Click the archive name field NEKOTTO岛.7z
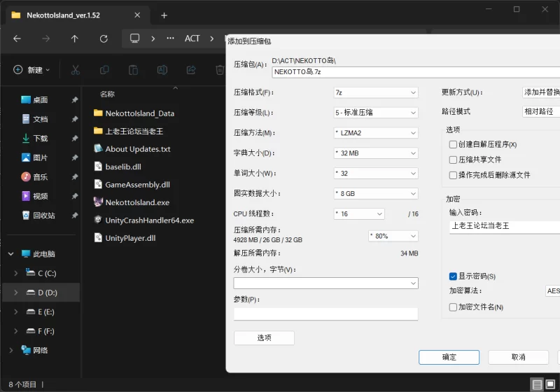This screenshot has height=392, width=560. (x=416, y=72)
